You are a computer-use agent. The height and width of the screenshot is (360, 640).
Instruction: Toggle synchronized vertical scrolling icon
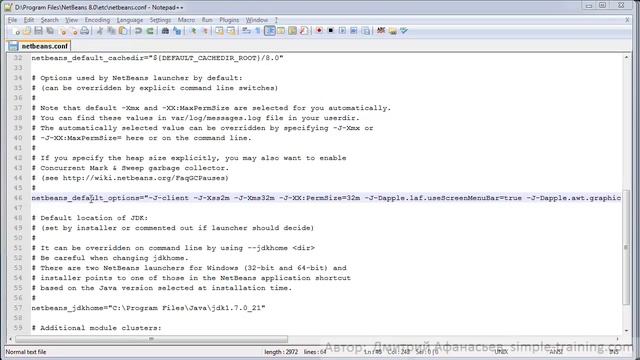tap(220, 31)
